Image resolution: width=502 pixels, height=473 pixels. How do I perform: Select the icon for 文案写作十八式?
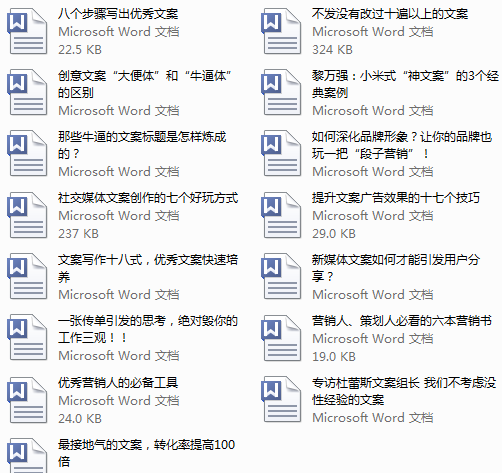(27, 277)
